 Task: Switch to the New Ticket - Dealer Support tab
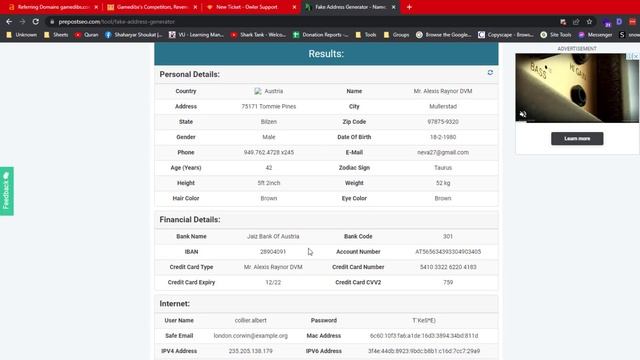(x=251, y=7)
